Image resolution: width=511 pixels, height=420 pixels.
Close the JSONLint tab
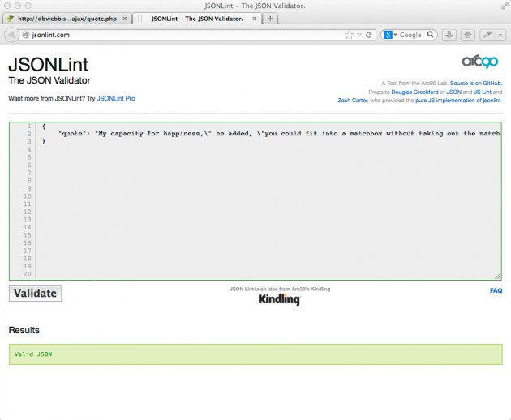pyautogui.click(x=255, y=19)
